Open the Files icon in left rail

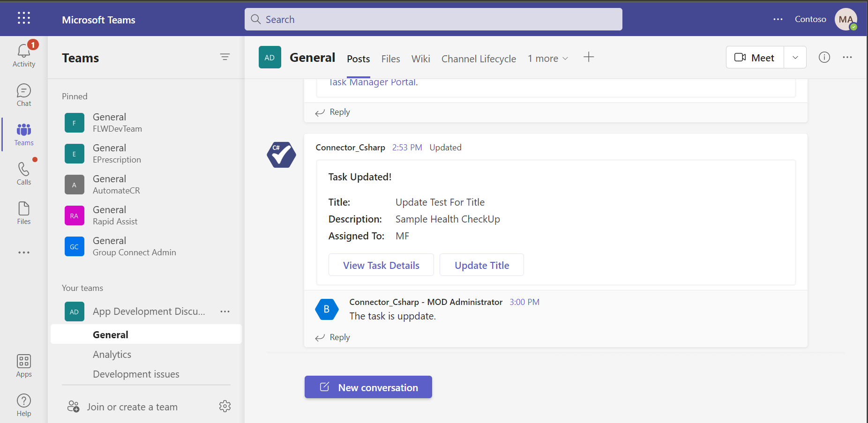[x=24, y=208]
